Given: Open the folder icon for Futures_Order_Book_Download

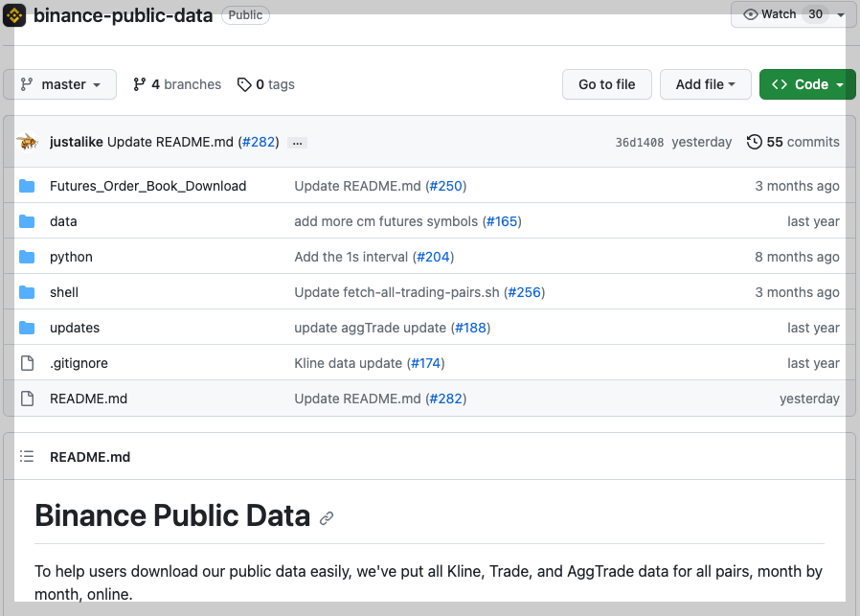Looking at the screenshot, I should pyautogui.click(x=27, y=186).
